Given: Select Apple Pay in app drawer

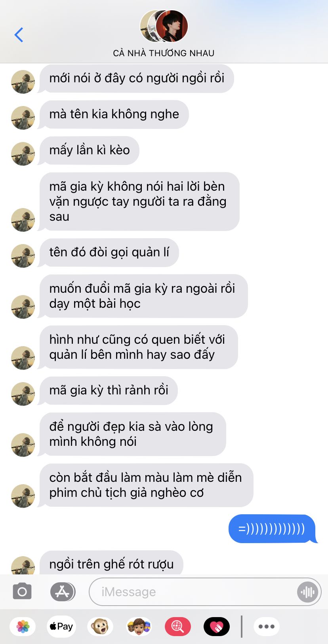Looking at the screenshot, I should [x=61, y=627].
